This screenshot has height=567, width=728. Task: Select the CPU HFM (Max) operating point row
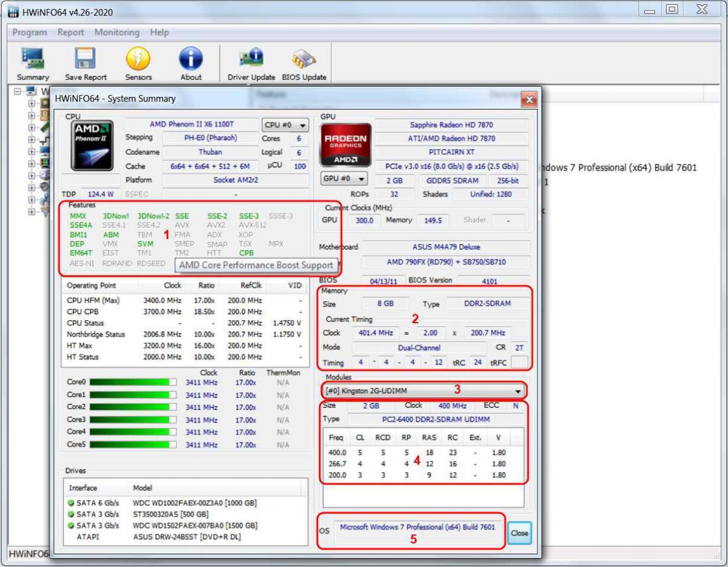coord(185,300)
